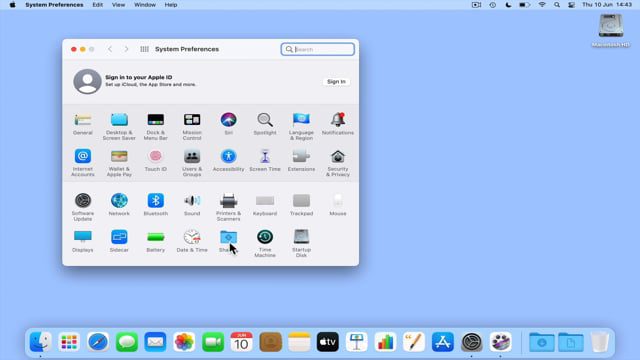Open Screen Time preferences
This screenshot has height=360, width=640.
pyautogui.click(x=265, y=160)
